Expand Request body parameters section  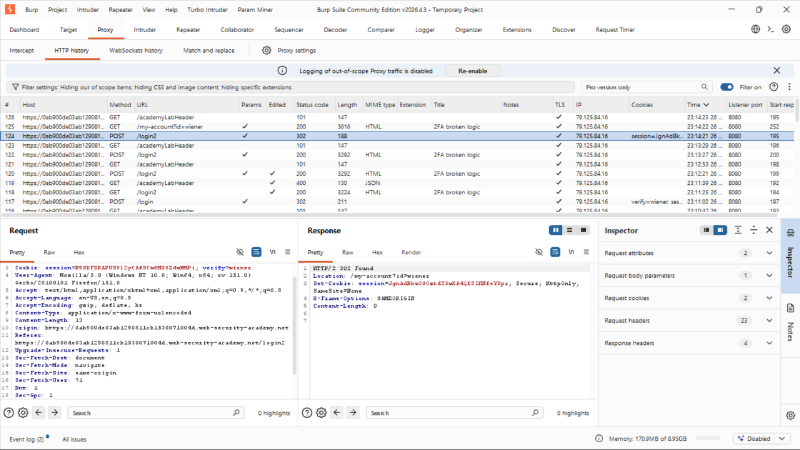[769, 275]
